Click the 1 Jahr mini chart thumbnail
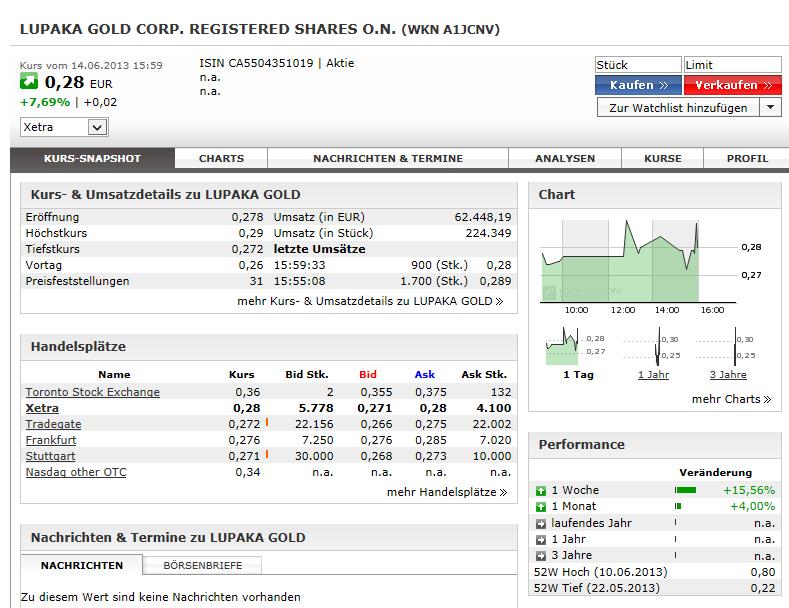Screen dimensions: 789x608 point(654,349)
